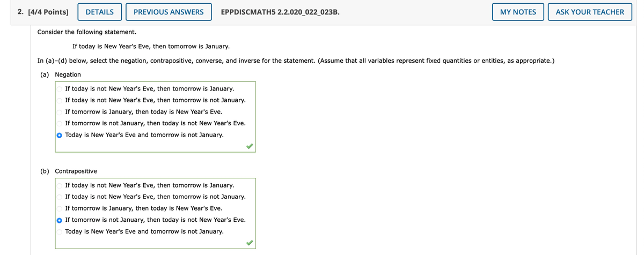Open the DETAILS button
This screenshot has height=255, width=644.
(99, 12)
